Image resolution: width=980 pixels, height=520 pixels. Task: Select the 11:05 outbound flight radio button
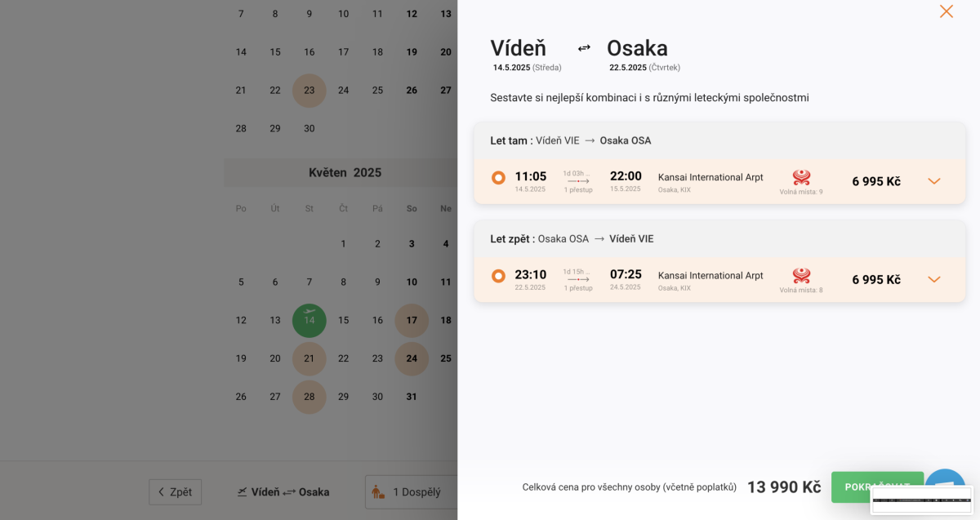498,177
